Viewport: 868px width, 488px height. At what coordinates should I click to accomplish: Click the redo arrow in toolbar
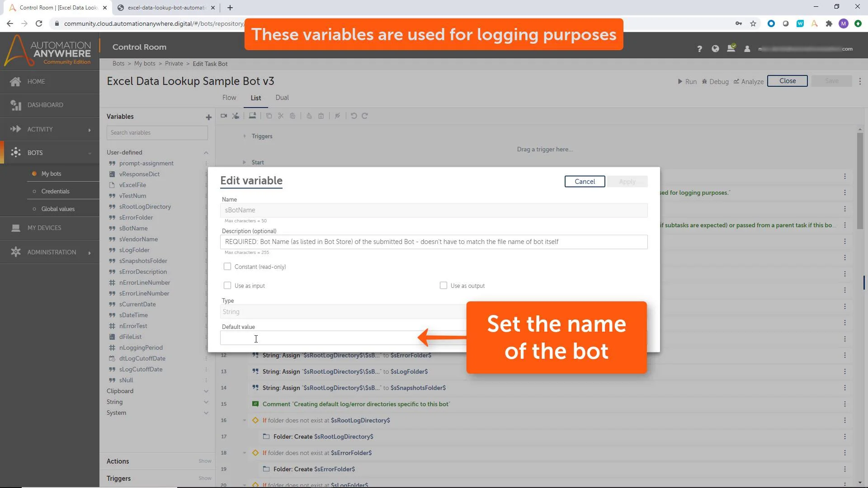point(365,116)
